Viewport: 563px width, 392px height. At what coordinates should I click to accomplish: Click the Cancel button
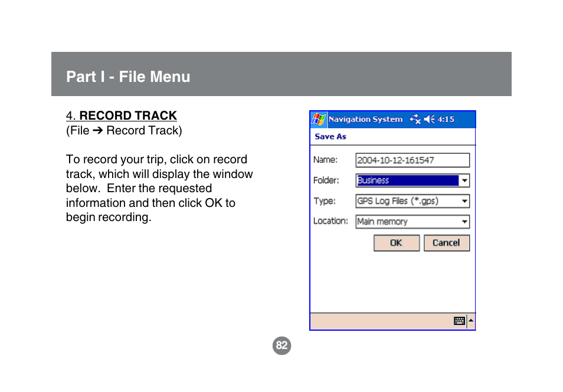point(447,243)
